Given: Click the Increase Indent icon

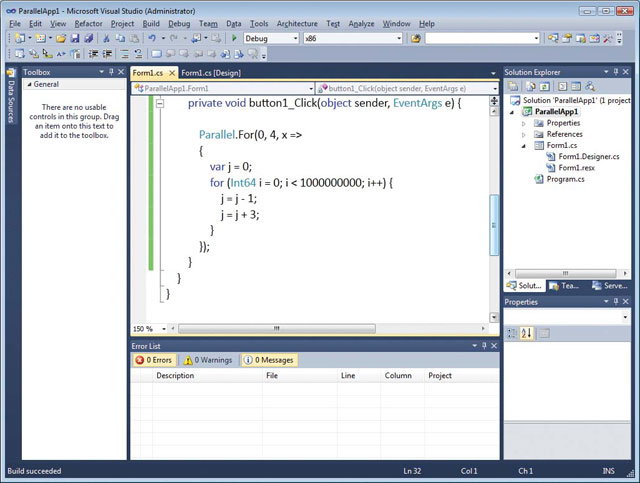Looking at the screenshot, I should pyautogui.click(x=107, y=53).
